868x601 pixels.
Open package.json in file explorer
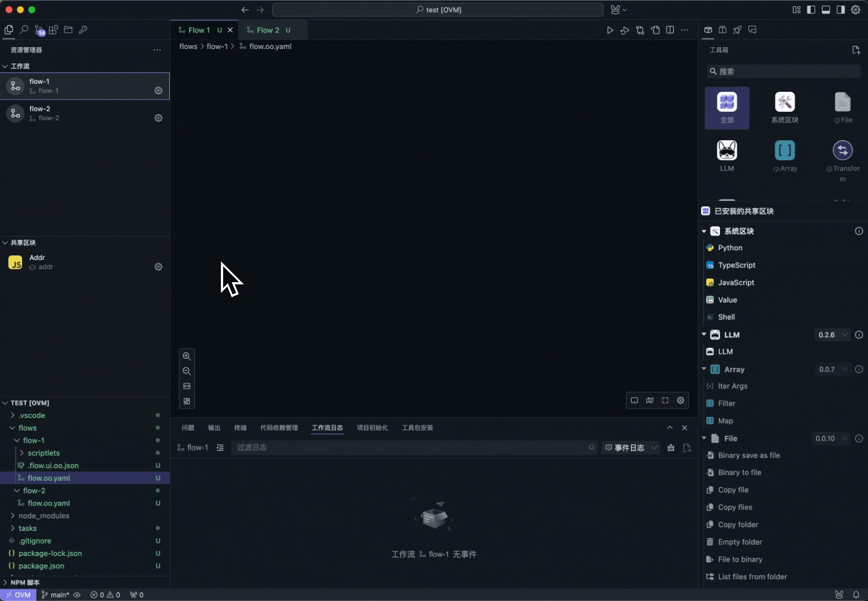coord(41,566)
